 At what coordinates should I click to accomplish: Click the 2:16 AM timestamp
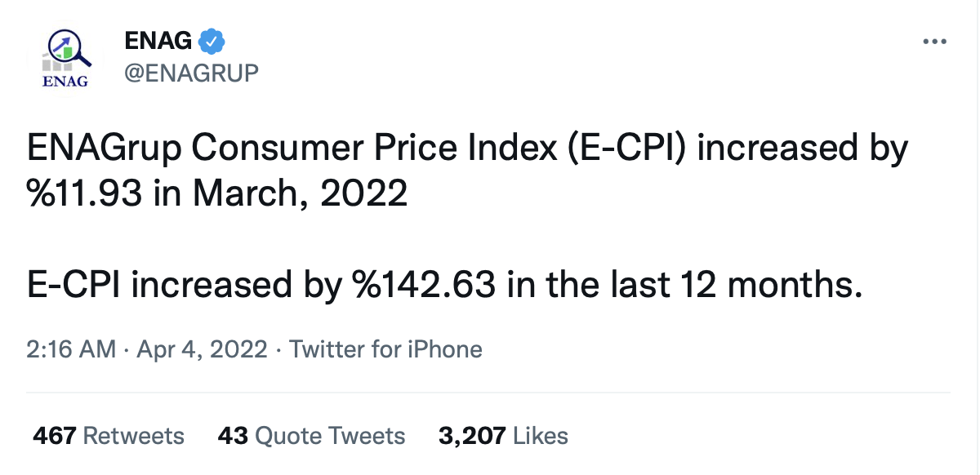tap(71, 350)
